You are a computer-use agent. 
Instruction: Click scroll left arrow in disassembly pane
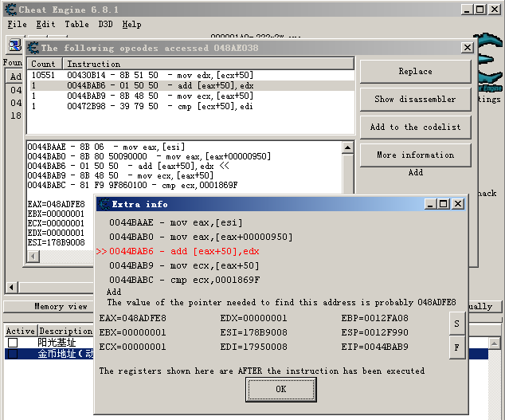33,257
